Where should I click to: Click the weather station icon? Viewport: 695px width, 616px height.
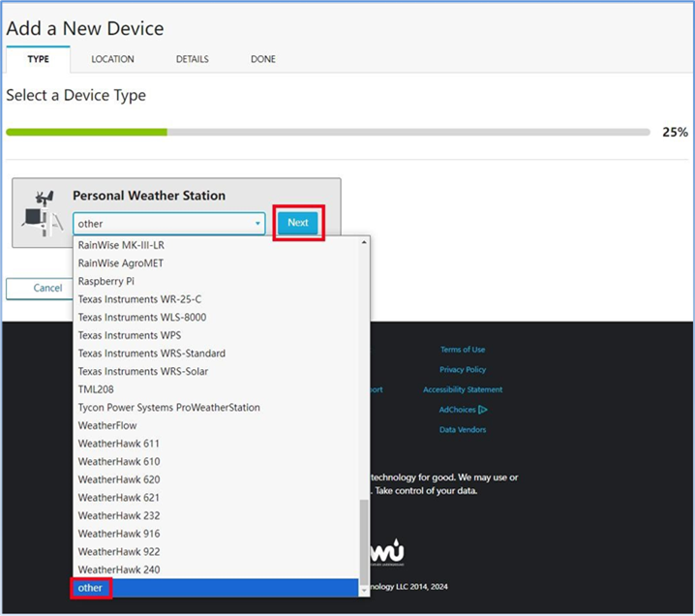click(43, 213)
